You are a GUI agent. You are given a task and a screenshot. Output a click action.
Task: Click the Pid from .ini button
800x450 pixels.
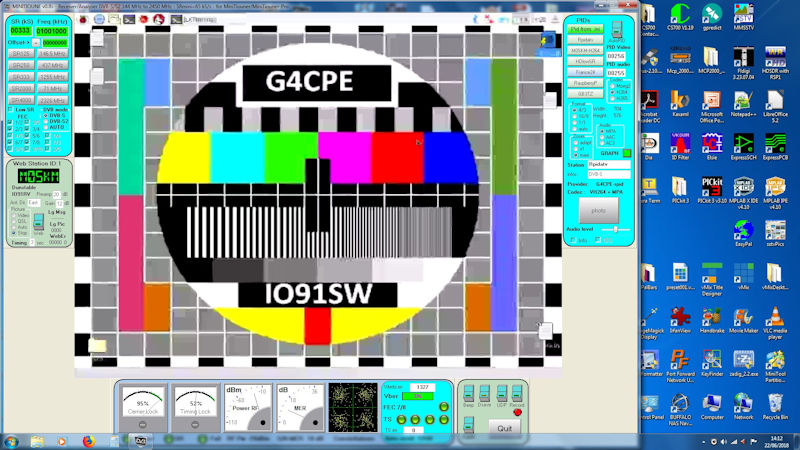point(585,29)
